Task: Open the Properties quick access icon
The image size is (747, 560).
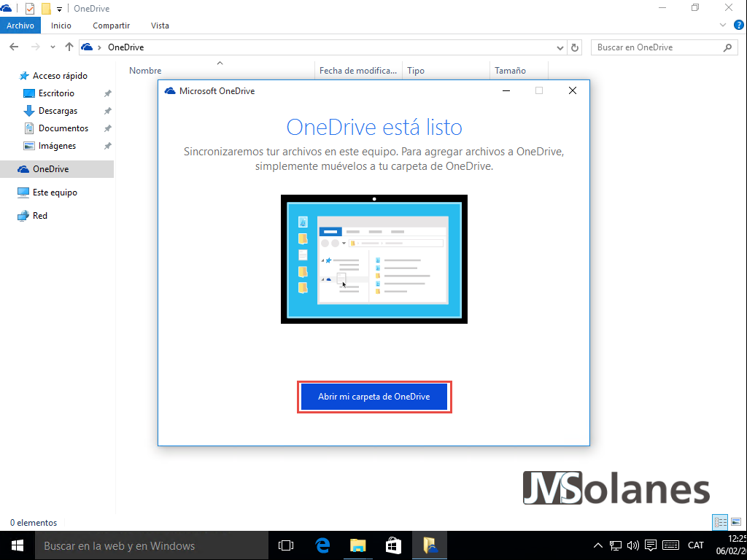Action: [x=30, y=8]
